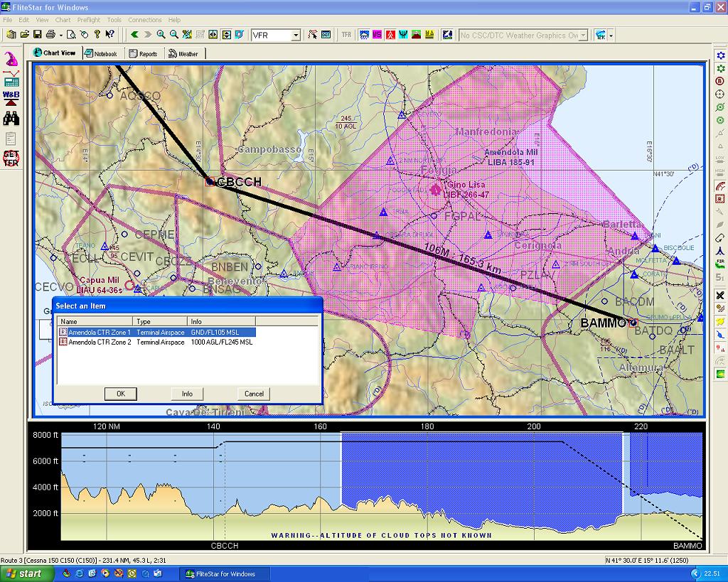Click the Info button in the dialog
728x582 pixels.
coord(187,394)
